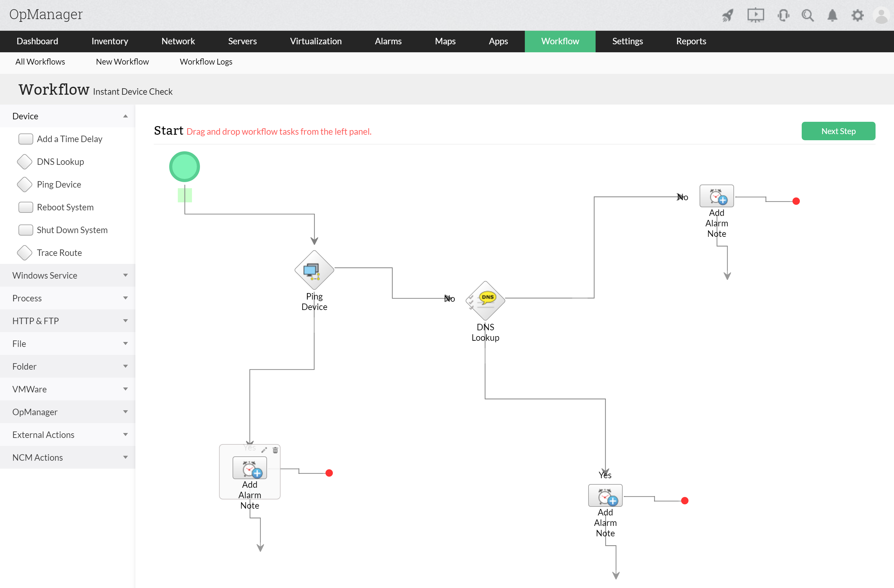This screenshot has height=588, width=894.
Task: Click the settings gear icon in header
Action: pyautogui.click(x=857, y=15)
